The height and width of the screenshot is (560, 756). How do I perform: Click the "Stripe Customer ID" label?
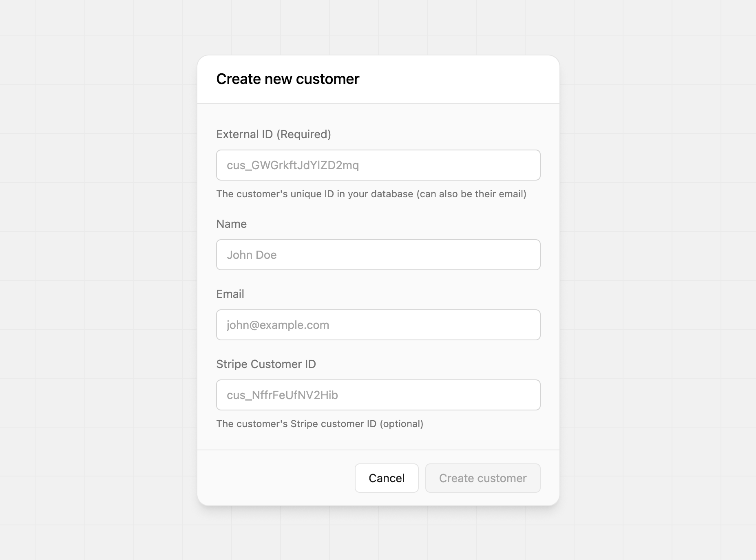coord(266,364)
